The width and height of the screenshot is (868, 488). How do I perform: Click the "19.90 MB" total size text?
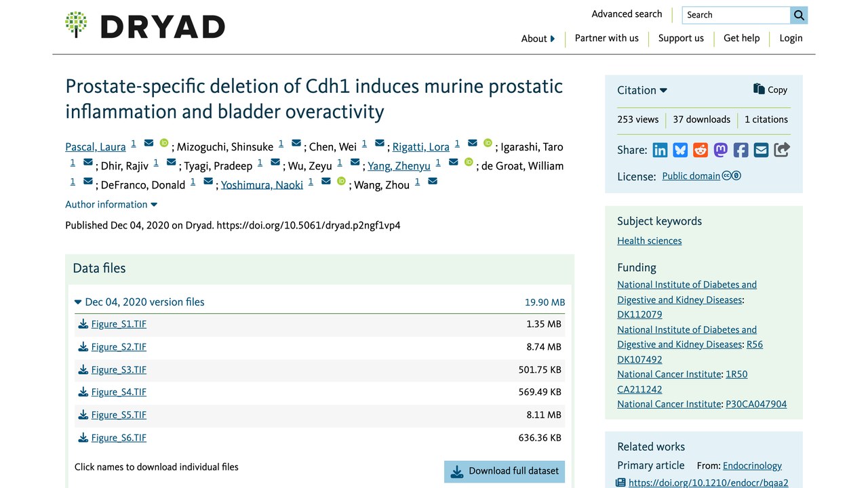545,303
